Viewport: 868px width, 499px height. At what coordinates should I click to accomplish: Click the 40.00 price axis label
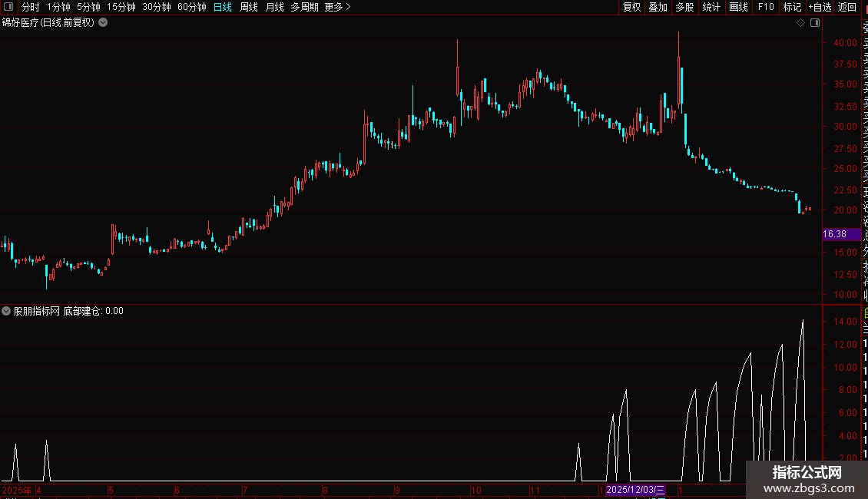point(845,42)
